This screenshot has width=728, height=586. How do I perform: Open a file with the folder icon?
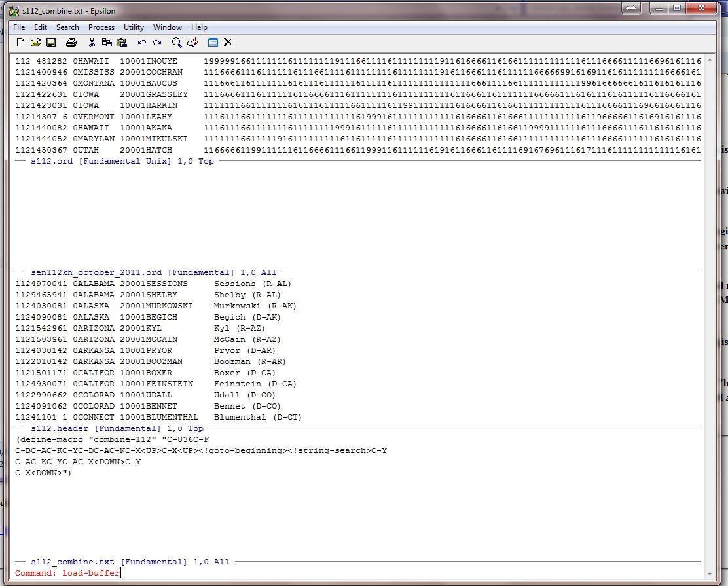[35, 43]
